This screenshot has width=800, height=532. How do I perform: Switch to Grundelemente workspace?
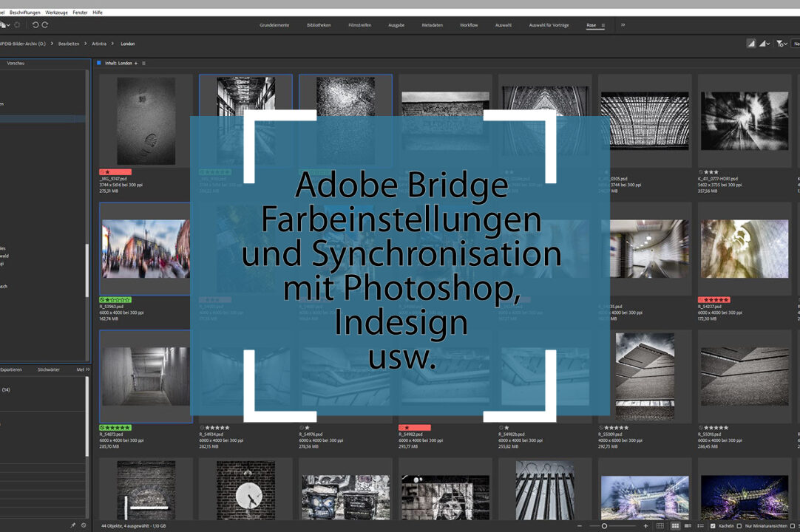(x=274, y=25)
